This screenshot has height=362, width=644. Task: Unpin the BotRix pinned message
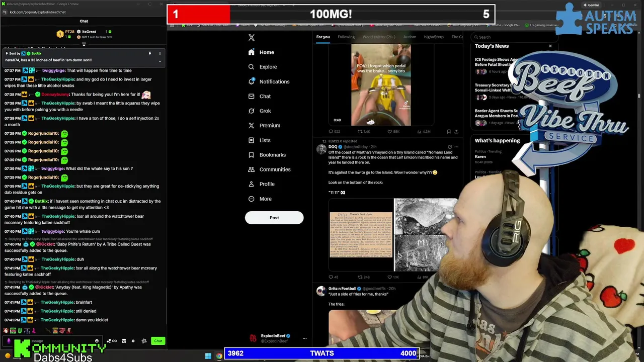pyautogui.click(x=149, y=53)
